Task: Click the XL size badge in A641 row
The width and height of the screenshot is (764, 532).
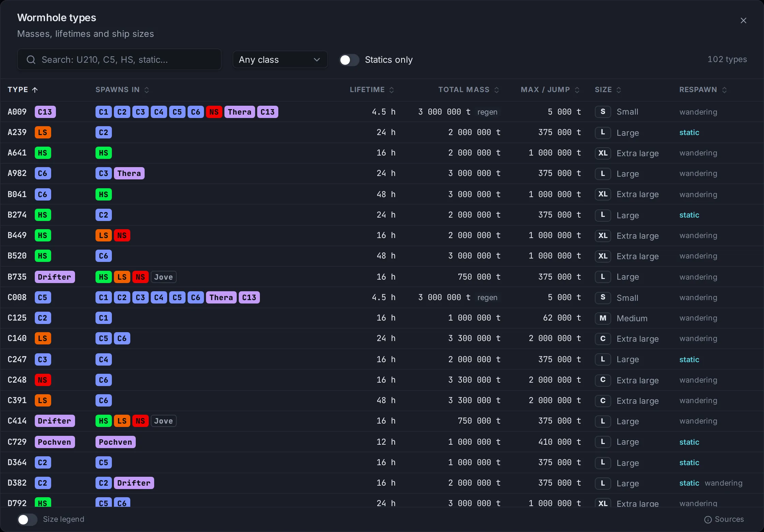Action: pos(603,153)
